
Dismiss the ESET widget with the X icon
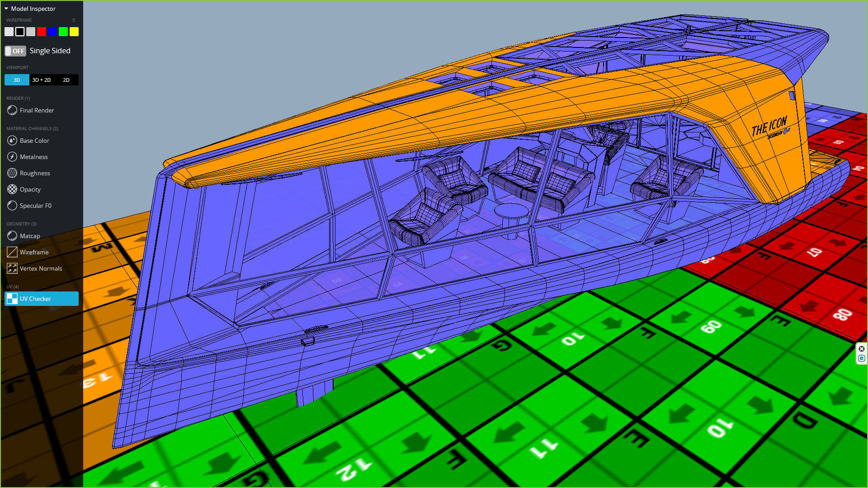[862, 349]
